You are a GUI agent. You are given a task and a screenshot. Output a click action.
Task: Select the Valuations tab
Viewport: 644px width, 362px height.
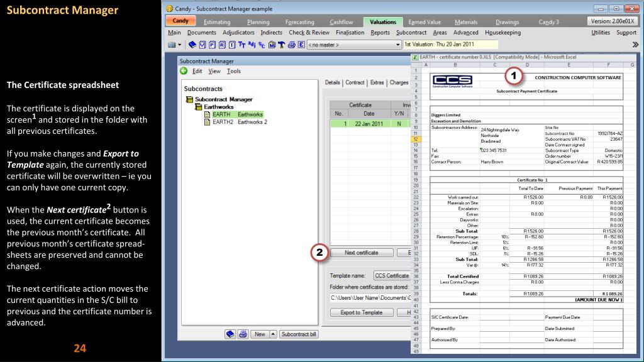click(383, 22)
